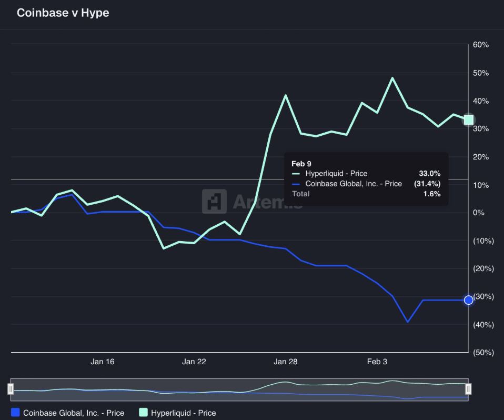Select the Jan 28 x-axis label

click(x=285, y=362)
